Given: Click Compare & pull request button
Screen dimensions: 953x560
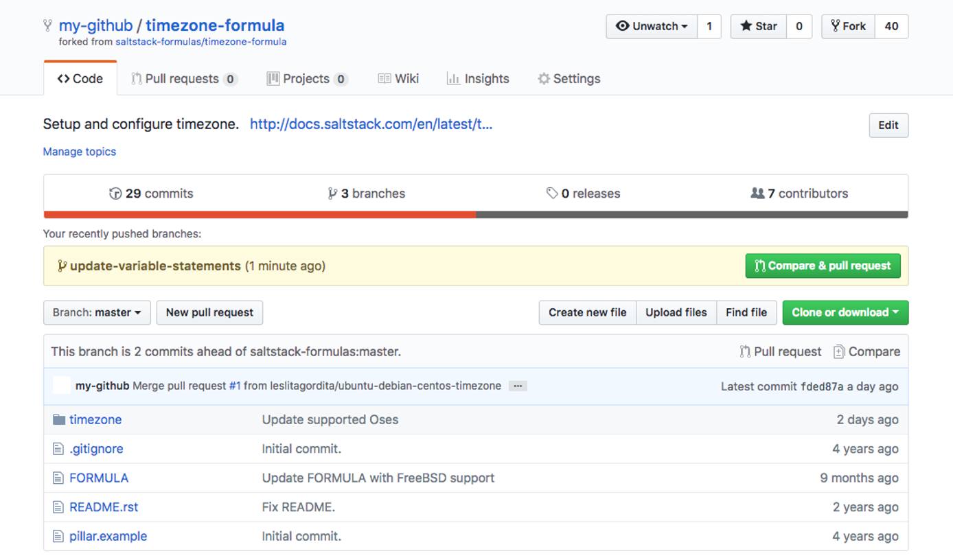Looking at the screenshot, I should tap(822, 266).
